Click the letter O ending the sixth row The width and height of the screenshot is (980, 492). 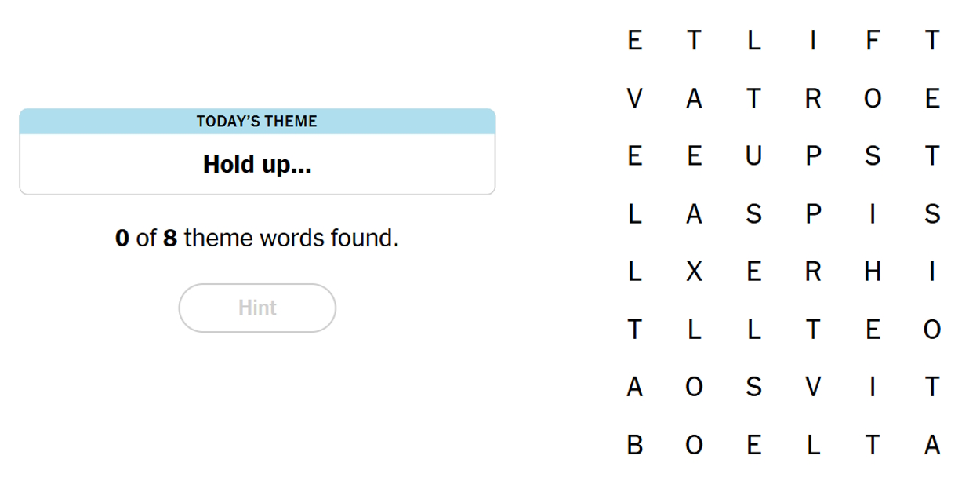coord(932,330)
